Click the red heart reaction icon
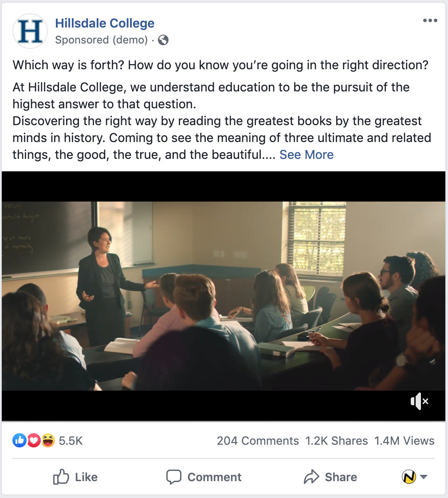 34,440
